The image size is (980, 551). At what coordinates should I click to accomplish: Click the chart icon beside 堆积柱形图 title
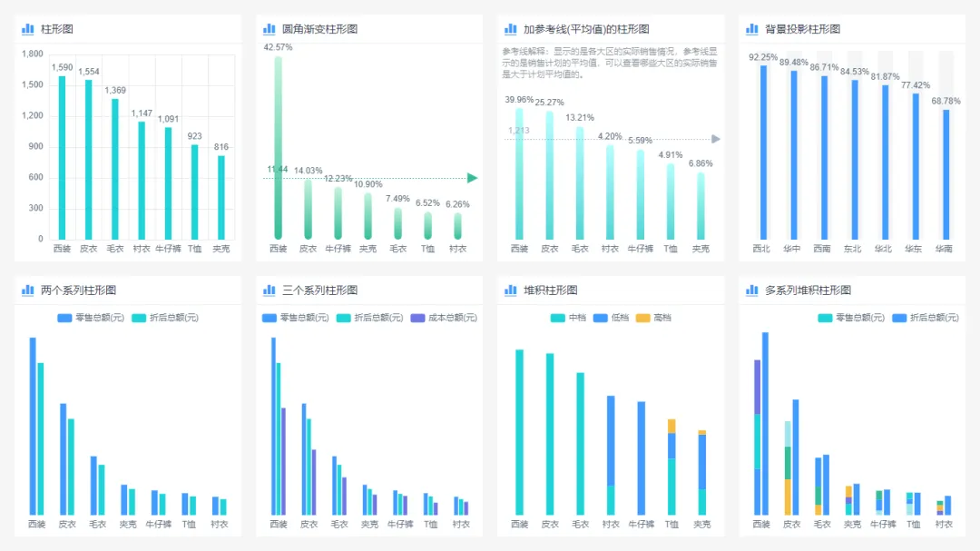(511, 290)
